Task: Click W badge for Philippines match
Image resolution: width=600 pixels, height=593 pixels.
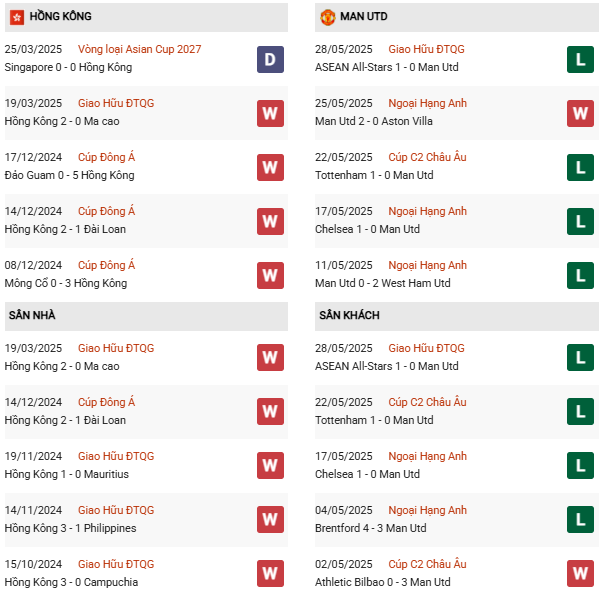Action: pyautogui.click(x=269, y=519)
